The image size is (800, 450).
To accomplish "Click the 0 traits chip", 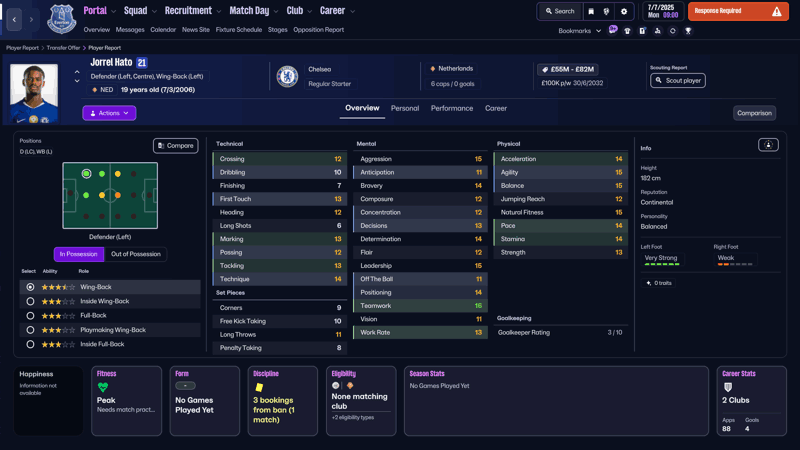I will (659, 283).
